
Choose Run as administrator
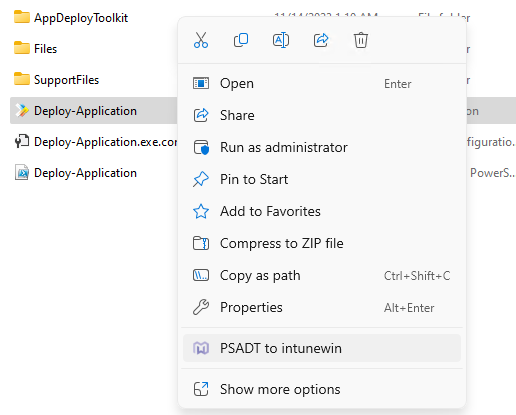[x=322, y=147]
